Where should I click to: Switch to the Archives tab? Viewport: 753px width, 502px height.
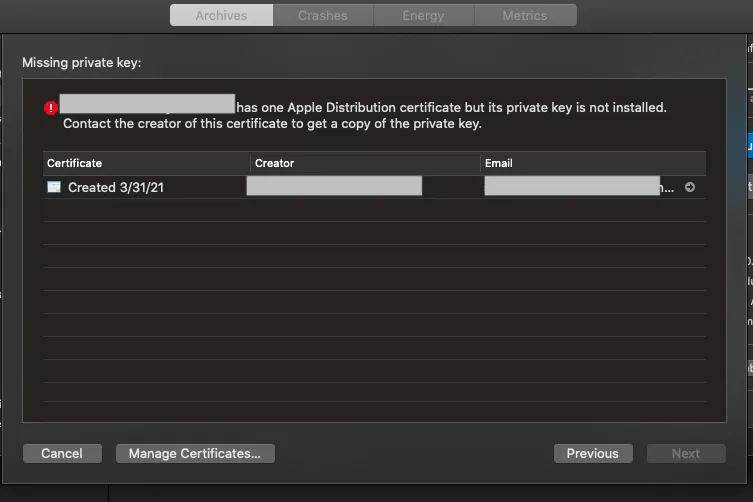tap(221, 15)
